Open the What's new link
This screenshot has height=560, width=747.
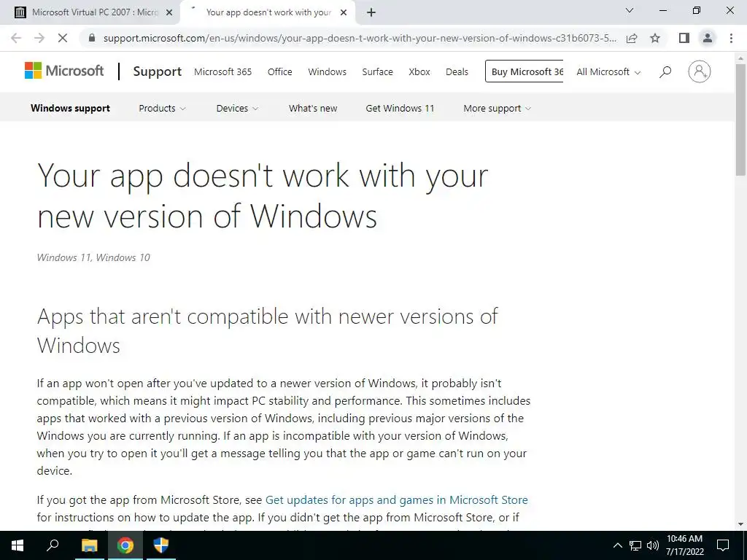point(312,108)
